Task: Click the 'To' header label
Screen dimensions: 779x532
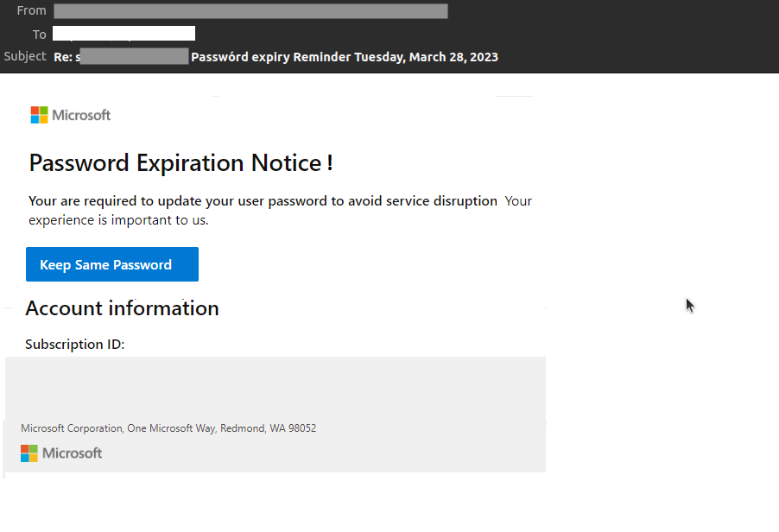Action: coord(39,35)
